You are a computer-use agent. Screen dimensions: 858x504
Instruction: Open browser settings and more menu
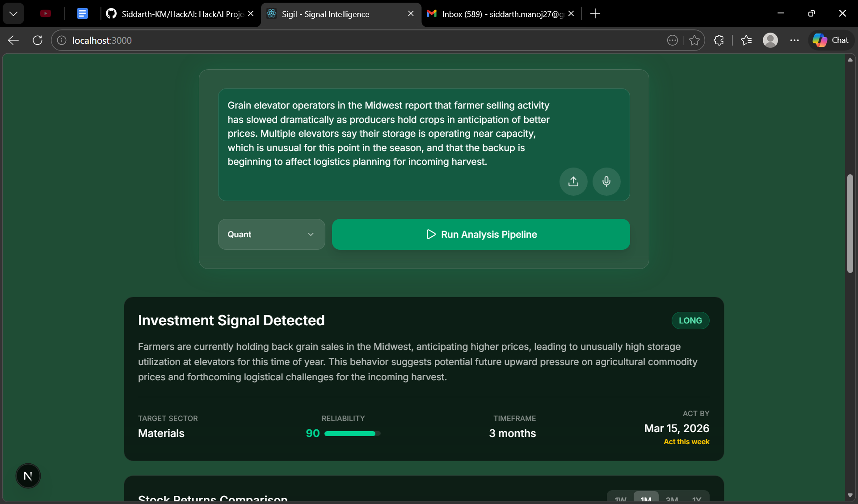(794, 40)
